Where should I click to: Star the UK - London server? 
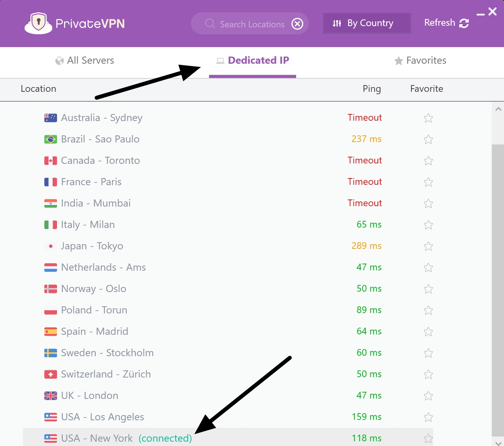pos(428,396)
